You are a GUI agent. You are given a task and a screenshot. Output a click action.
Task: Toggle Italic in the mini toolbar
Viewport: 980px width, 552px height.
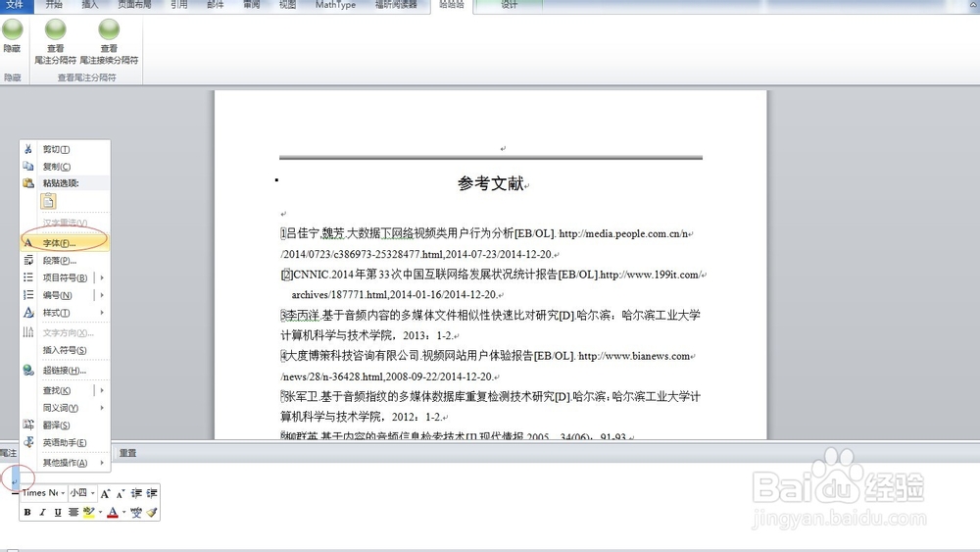point(42,512)
